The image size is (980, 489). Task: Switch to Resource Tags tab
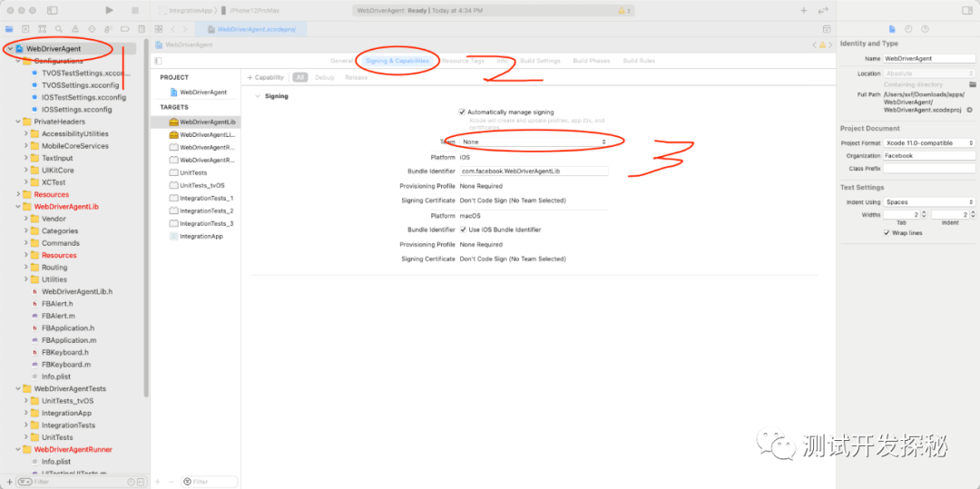pyautogui.click(x=463, y=61)
